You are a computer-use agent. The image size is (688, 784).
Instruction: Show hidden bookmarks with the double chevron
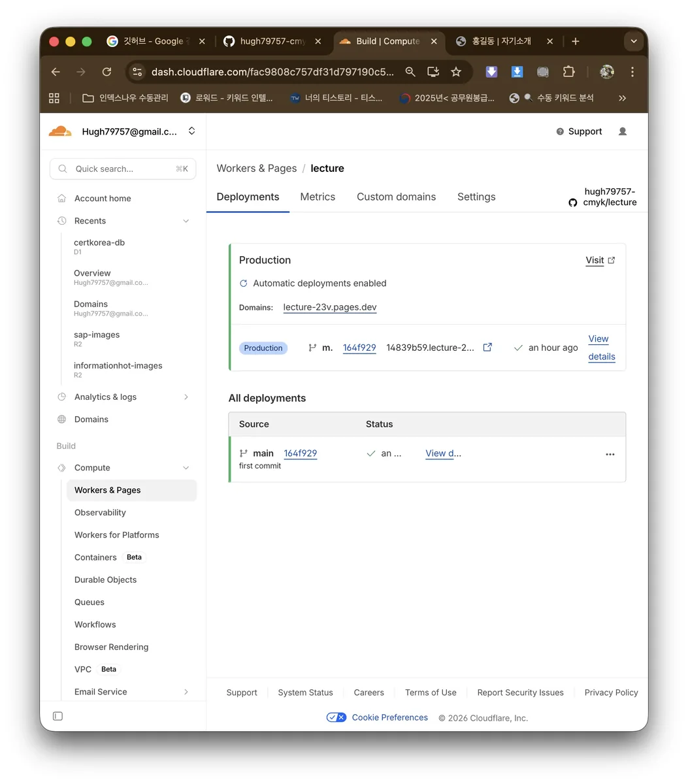[622, 98]
